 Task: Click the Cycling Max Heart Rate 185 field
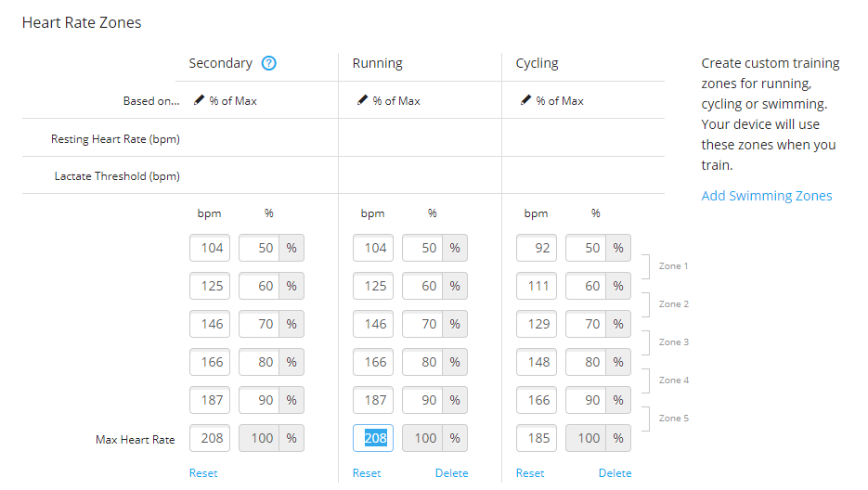[x=537, y=438]
